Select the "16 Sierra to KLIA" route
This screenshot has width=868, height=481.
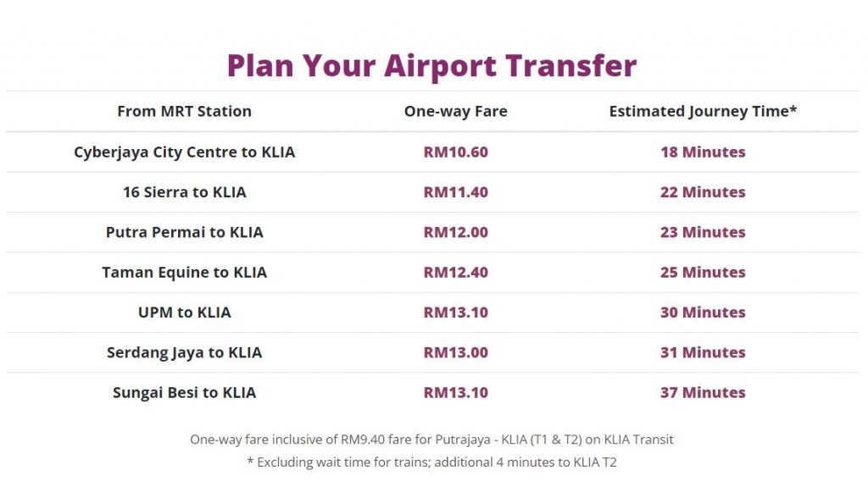click(184, 192)
